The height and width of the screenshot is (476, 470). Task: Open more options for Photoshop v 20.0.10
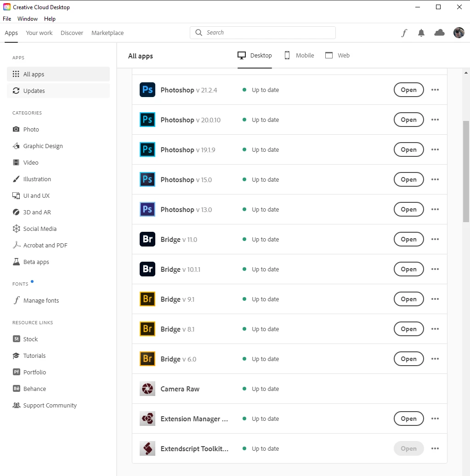pos(435,120)
